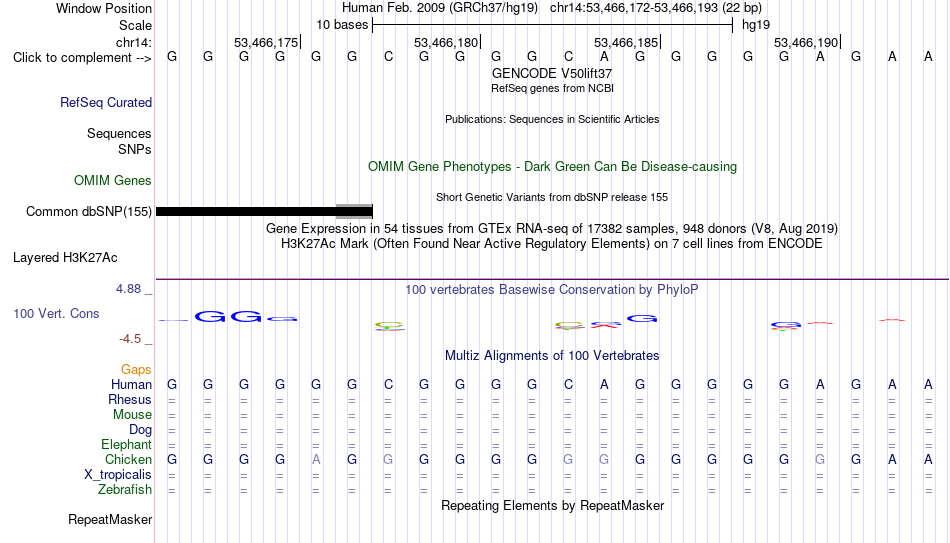Click the 53,466,180 ruler position

(447, 42)
